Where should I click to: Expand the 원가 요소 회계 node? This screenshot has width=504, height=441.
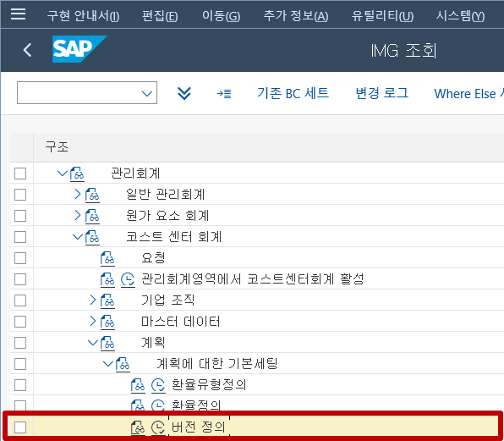point(78,216)
